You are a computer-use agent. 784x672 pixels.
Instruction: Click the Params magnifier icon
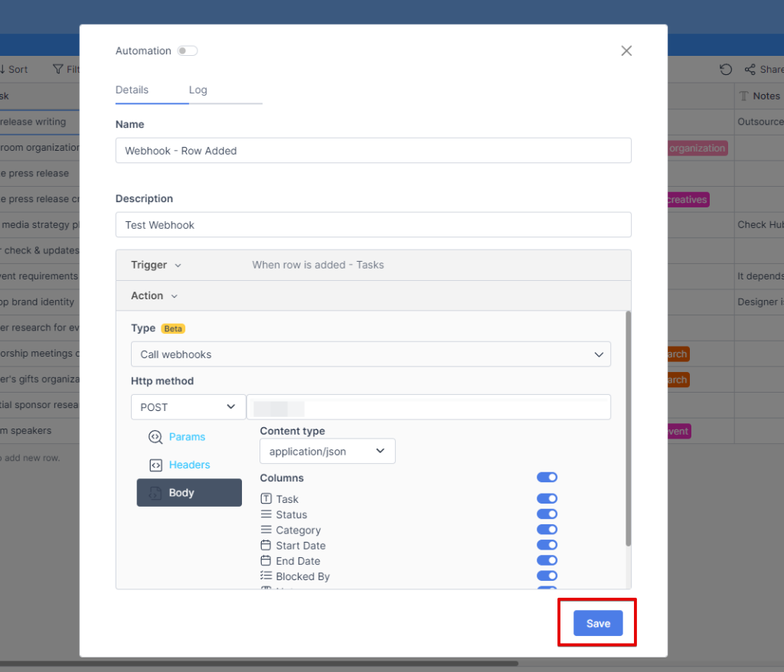(155, 437)
